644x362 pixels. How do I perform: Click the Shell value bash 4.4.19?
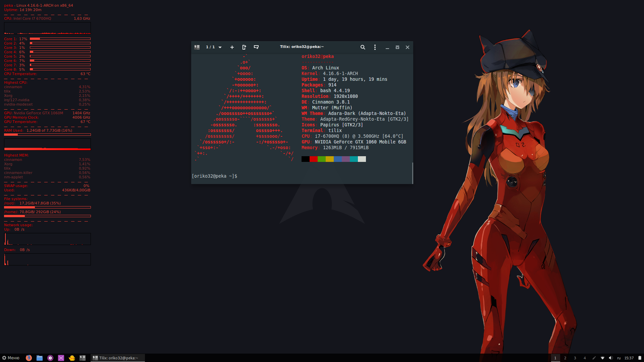(x=335, y=90)
